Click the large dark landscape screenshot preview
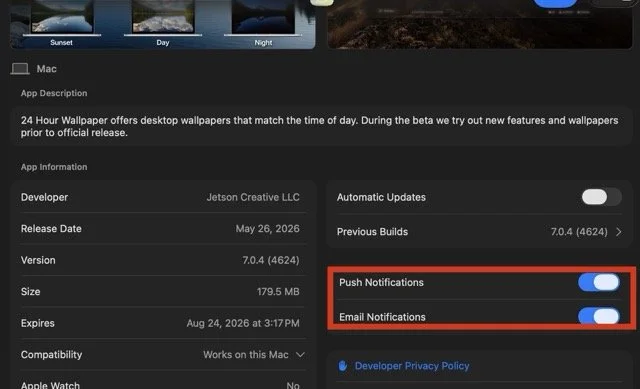 point(480,24)
